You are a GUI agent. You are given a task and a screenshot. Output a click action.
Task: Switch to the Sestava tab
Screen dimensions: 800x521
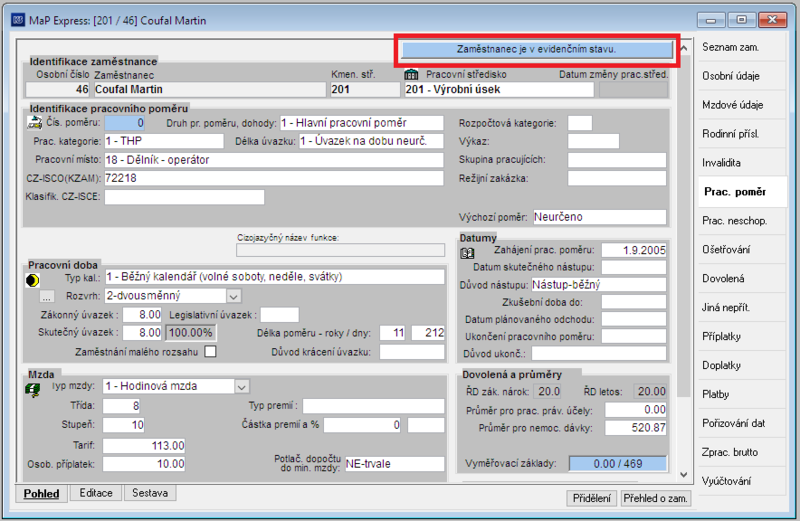(x=150, y=493)
